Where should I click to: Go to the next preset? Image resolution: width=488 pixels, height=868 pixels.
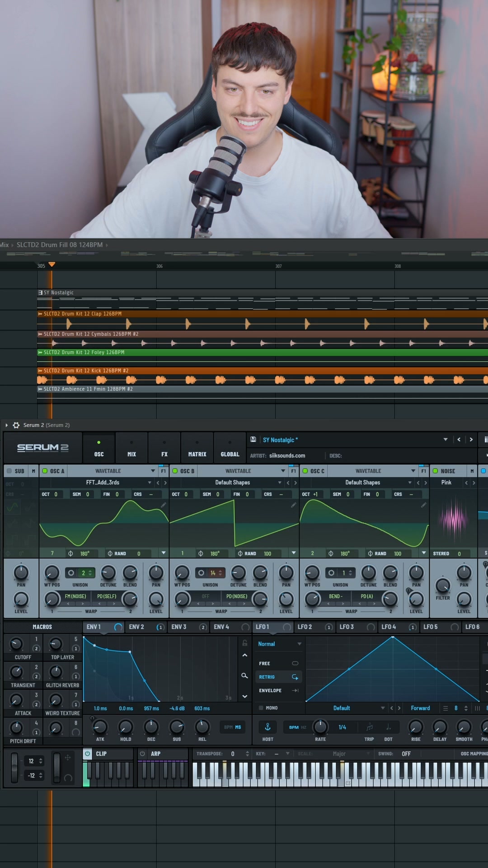click(471, 439)
